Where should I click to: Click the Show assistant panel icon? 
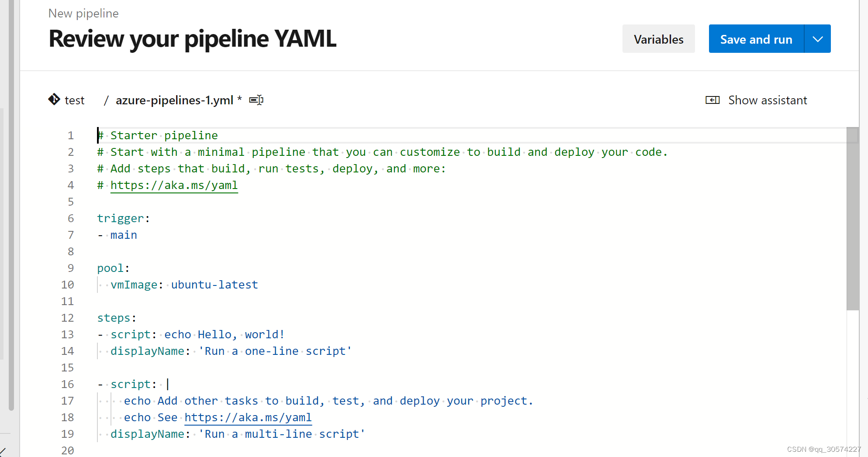[x=712, y=100]
